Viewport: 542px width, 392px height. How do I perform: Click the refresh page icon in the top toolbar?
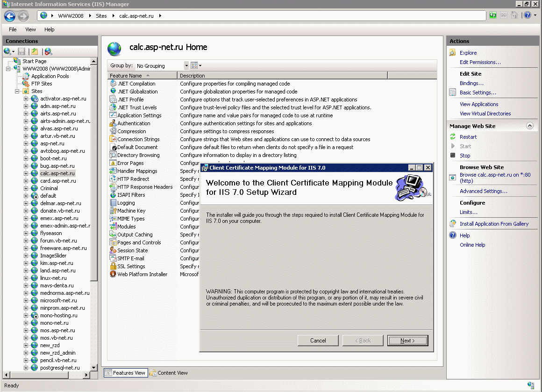click(493, 15)
